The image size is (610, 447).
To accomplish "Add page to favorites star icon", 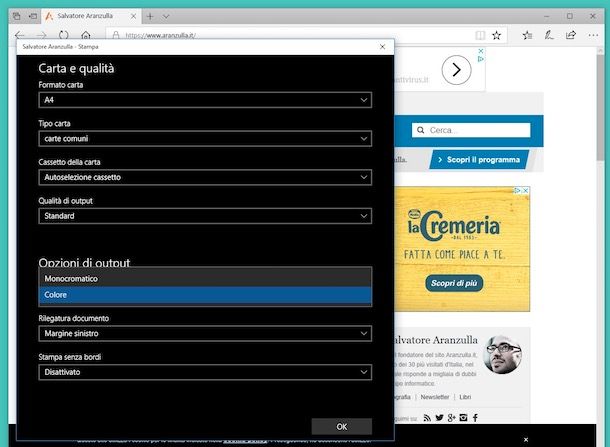I will click(x=496, y=36).
